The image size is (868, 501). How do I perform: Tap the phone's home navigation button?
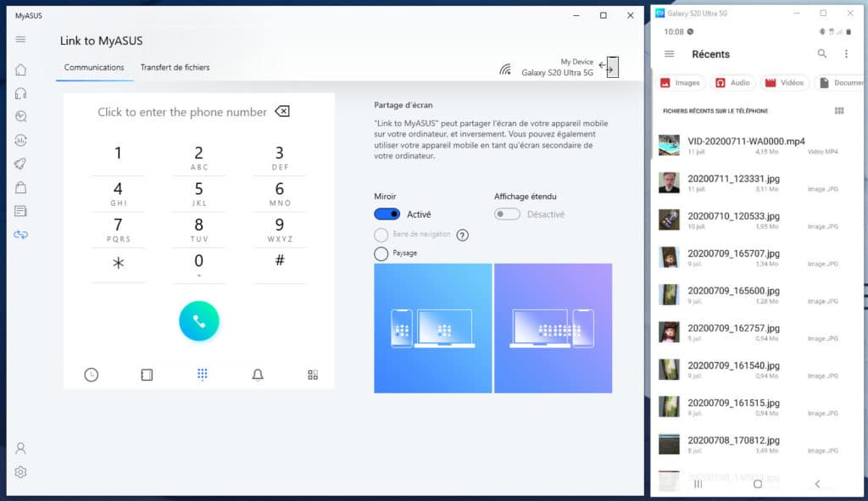[x=758, y=484]
